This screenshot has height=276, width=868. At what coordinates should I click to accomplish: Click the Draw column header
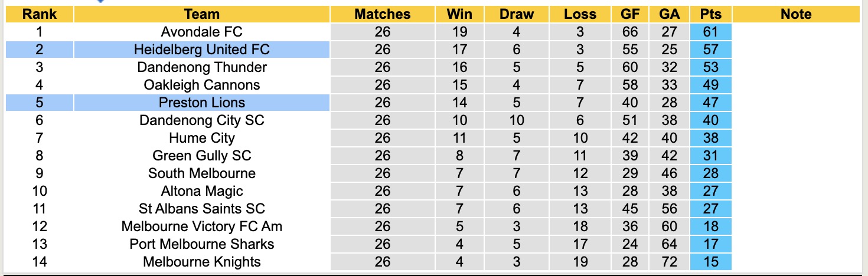(516, 14)
